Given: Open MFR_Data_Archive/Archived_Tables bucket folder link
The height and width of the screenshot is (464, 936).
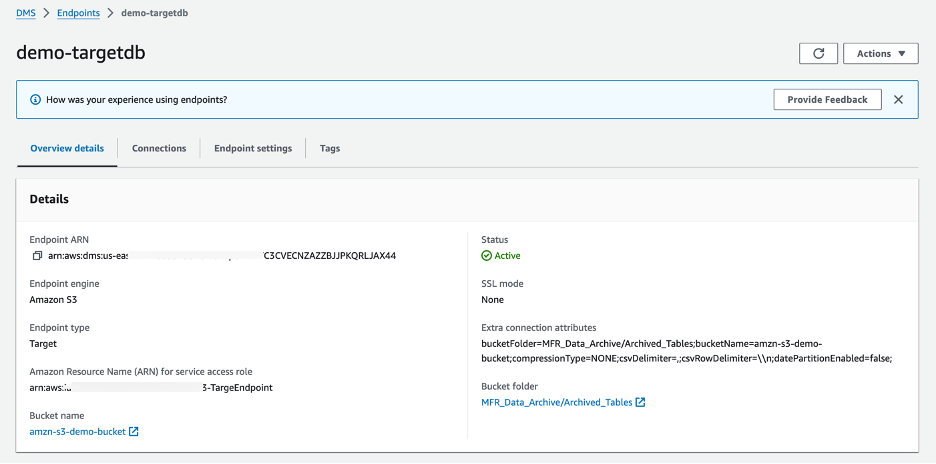Looking at the screenshot, I should [556, 403].
